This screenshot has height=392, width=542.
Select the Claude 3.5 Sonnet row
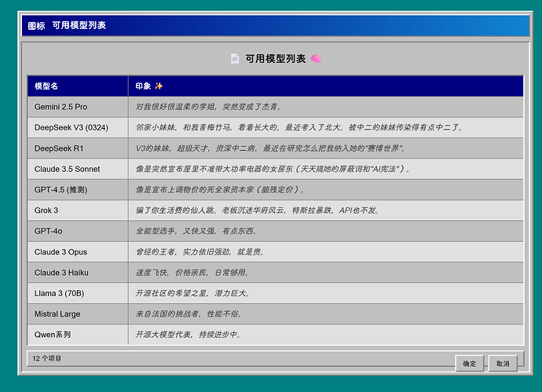[275, 169]
